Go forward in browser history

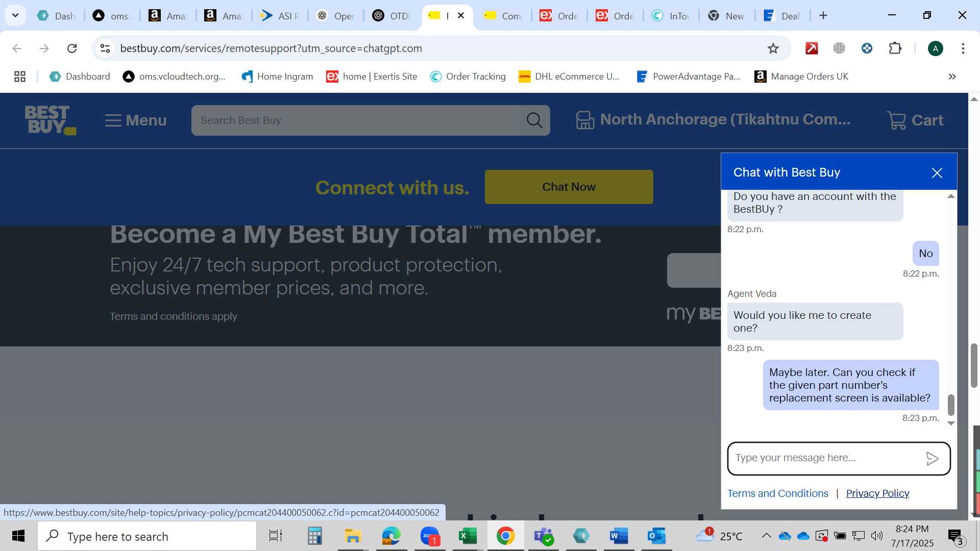coord(44,48)
